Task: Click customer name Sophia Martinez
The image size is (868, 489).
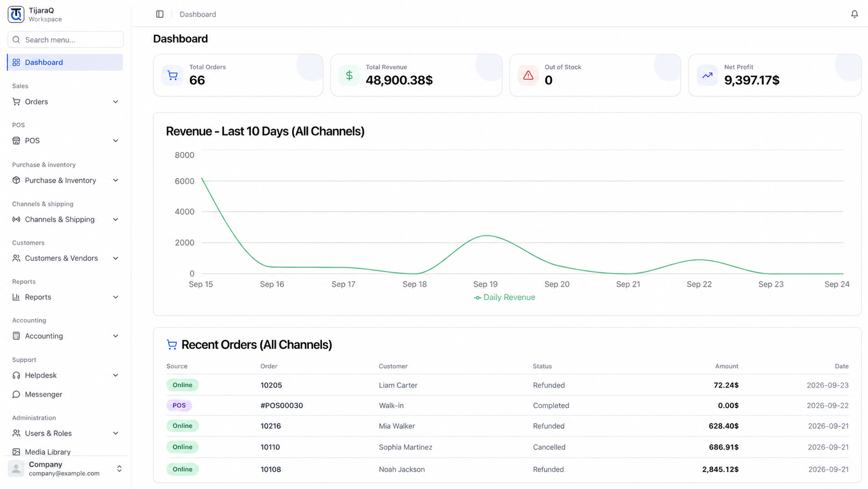Action: (x=405, y=447)
